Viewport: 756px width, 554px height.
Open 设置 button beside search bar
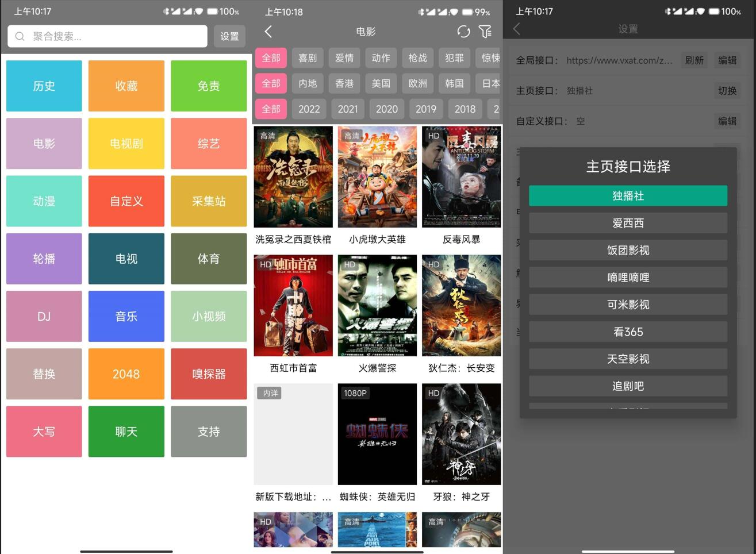tap(229, 36)
